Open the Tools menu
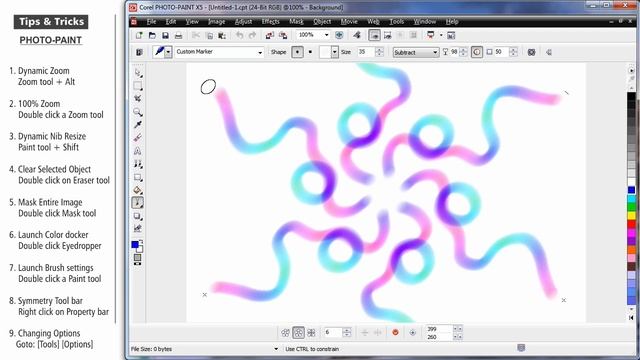 (396, 22)
